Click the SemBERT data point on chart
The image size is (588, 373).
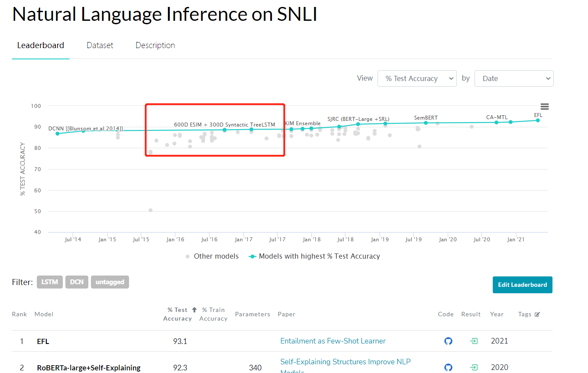(x=426, y=123)
